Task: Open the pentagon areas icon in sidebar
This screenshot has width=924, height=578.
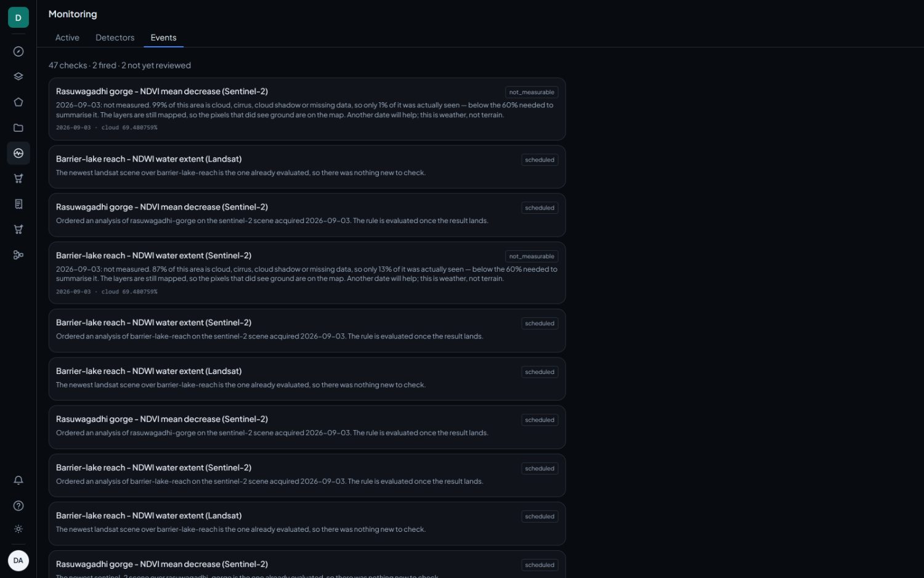Action: pyautogui.click(x=18, y=102)
